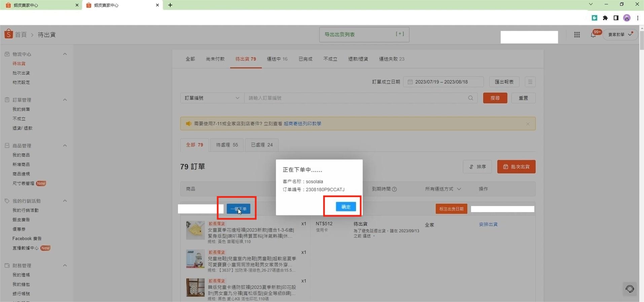Switch to the 退款/退貨 tab
The height and width of the screenshot is (302, 644).
coord(358,59)
